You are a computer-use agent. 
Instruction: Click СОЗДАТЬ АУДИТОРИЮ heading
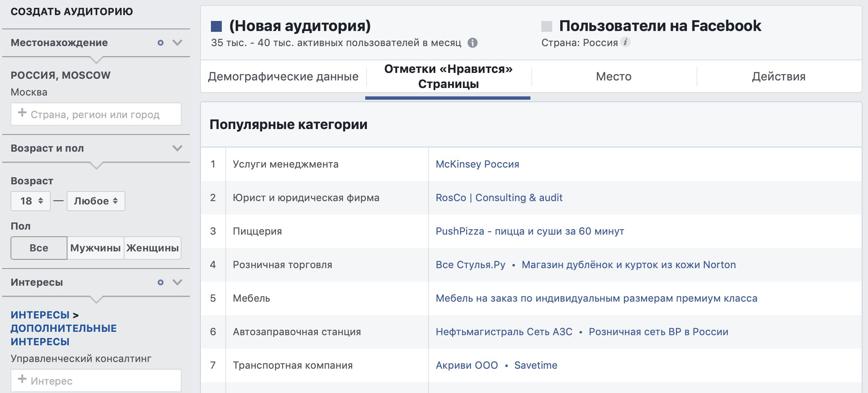72,12
